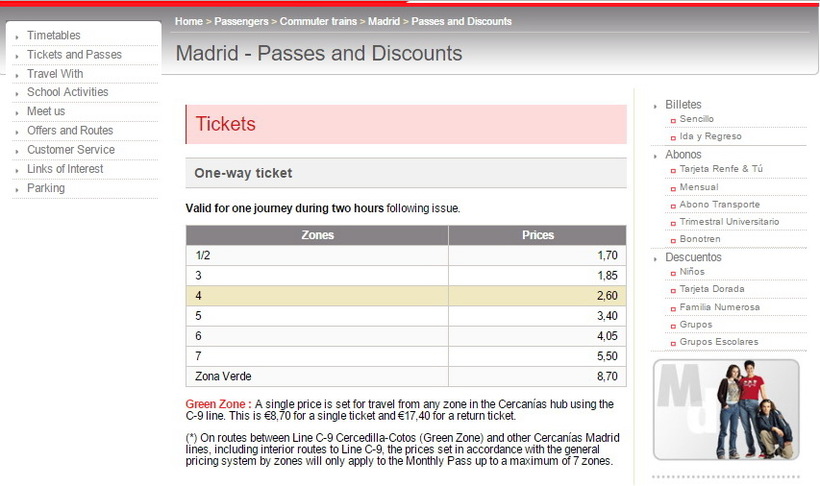Click red bullet beside Abono Transporte
This screenshot has width=820, height=486.
(673, 206)
